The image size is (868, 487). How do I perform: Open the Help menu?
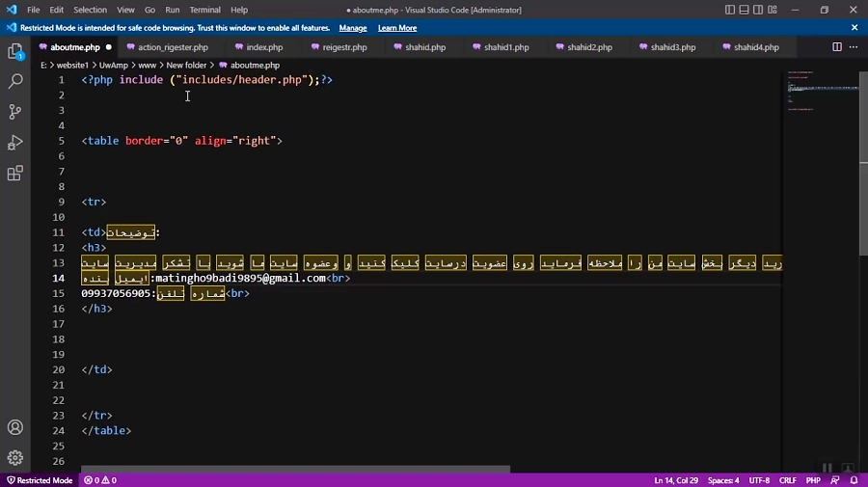239,10
